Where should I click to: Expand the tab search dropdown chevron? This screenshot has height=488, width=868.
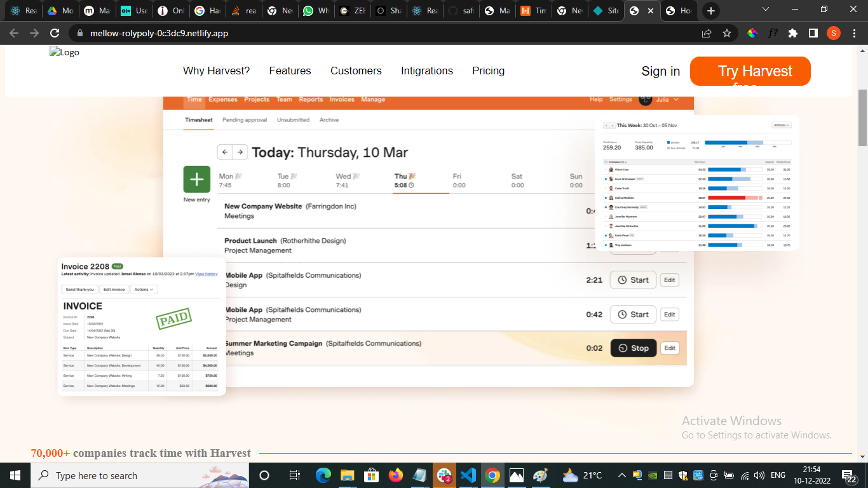(x=766, y=10)
